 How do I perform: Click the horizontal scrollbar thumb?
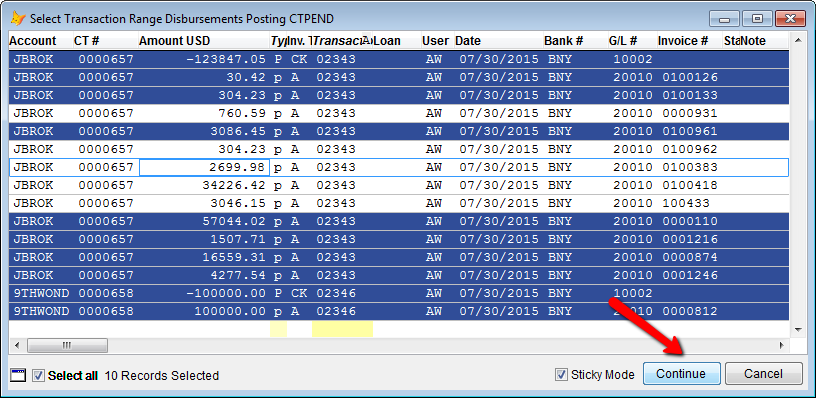click(x=67, y=345)
